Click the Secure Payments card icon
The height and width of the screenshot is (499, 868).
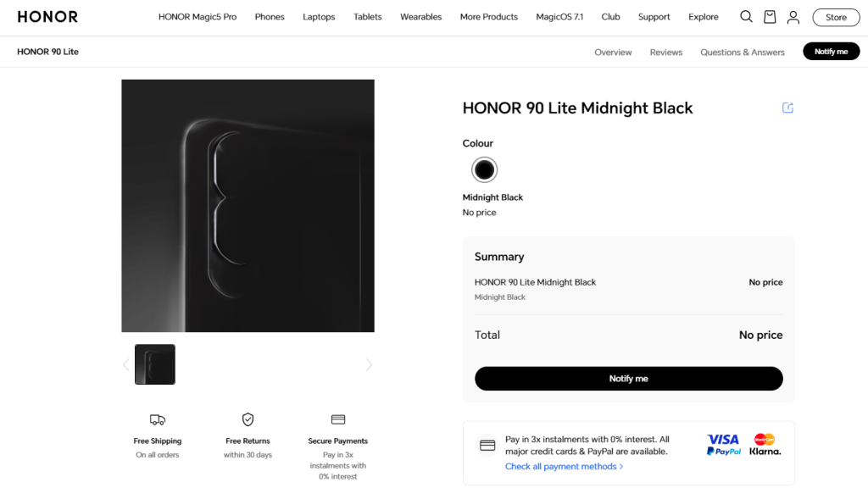(337, 419)
